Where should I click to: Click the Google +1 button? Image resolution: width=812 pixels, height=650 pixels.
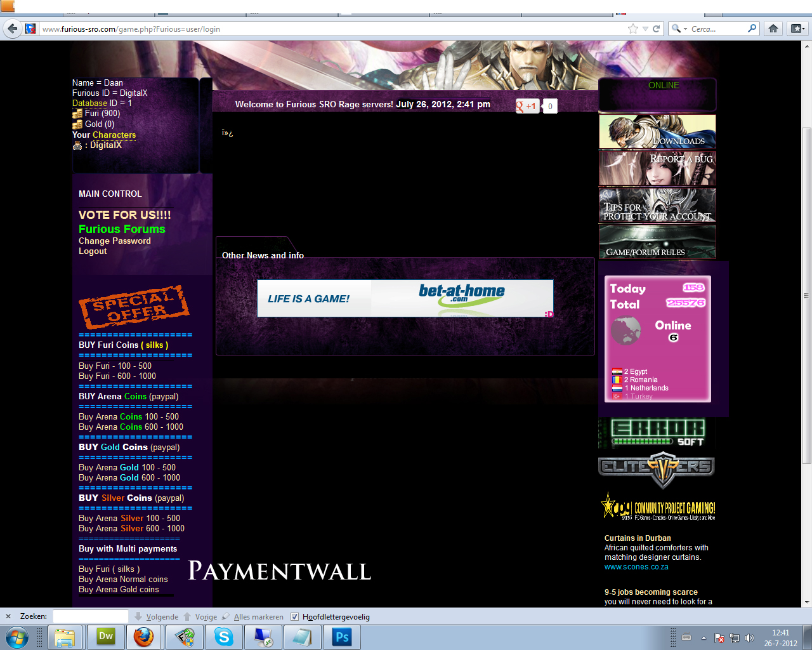click(x=527, y=106)
